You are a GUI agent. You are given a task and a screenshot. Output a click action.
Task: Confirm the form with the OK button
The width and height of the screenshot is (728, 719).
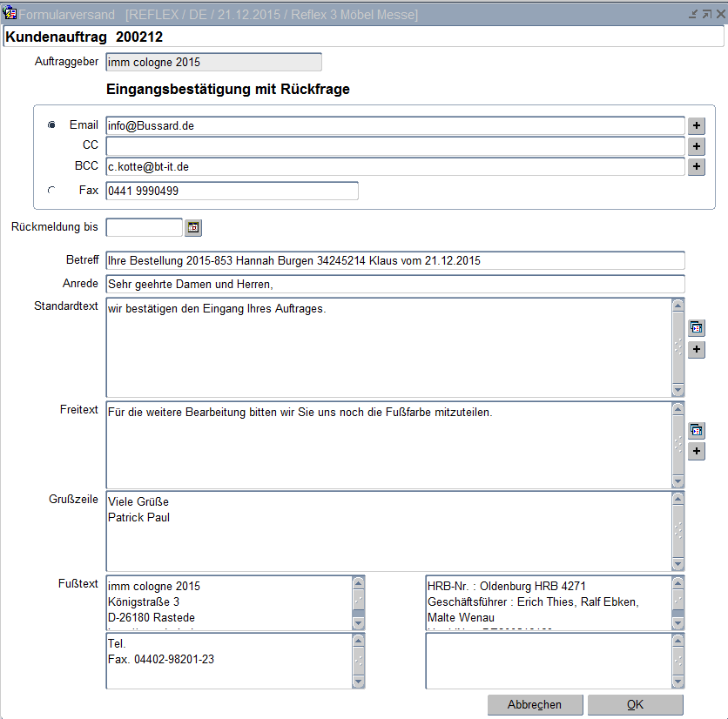coord(635,704)
